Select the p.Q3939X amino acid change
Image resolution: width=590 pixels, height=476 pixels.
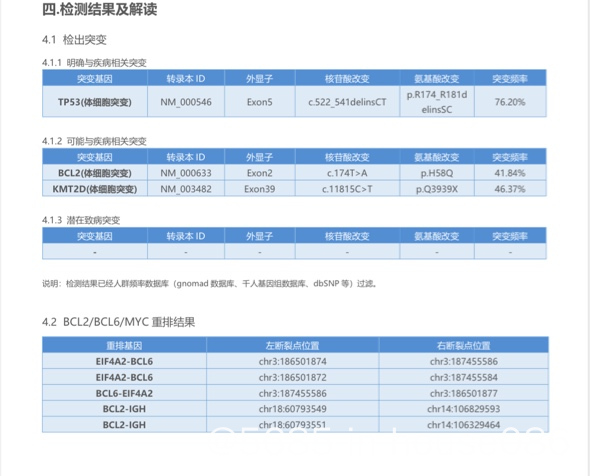(437, 189)
